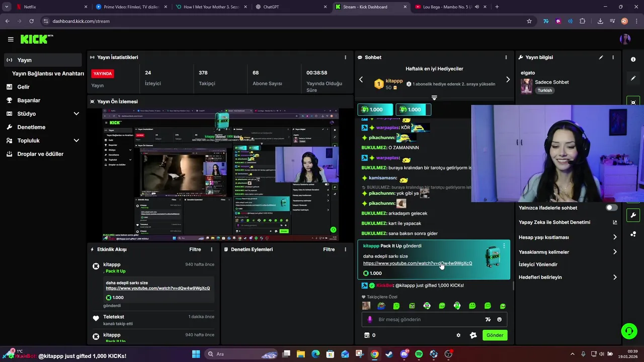644x362 pixels.
Task: Go to previous top gifter arrow
Action: tap(361, 79)
